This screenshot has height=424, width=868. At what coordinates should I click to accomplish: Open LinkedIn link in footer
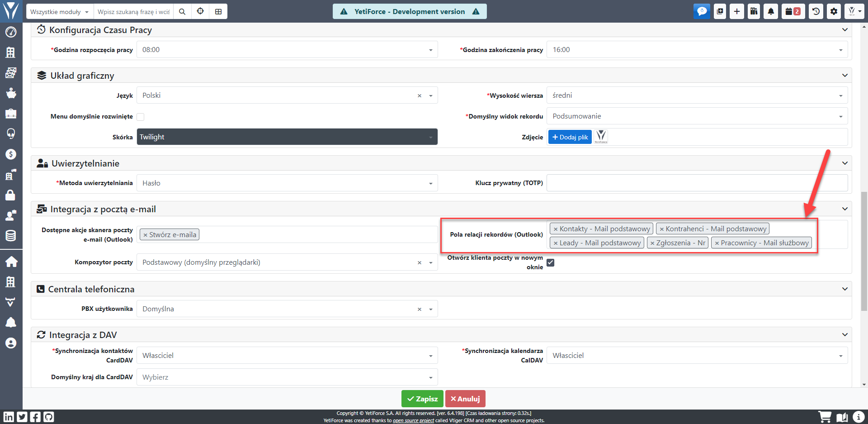tap(9, 417)
